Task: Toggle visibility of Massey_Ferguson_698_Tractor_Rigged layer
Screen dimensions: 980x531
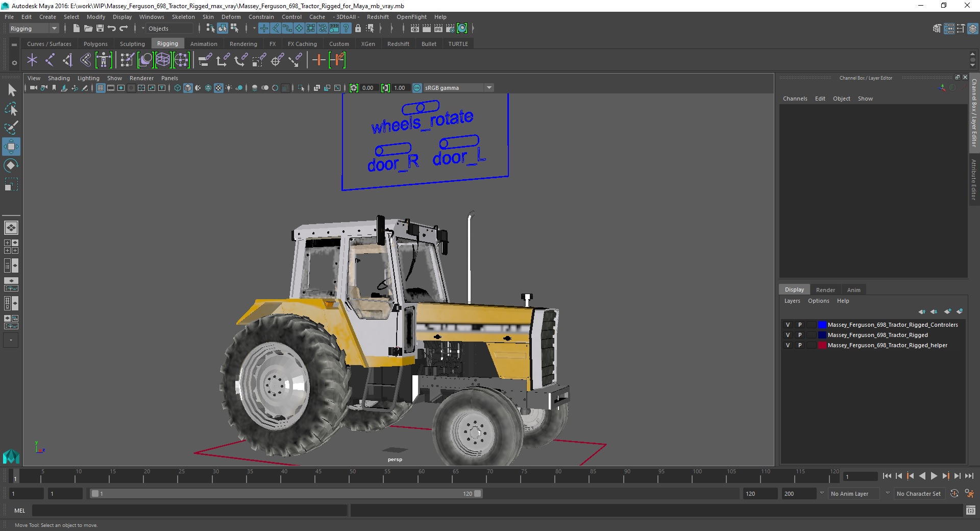Action: (x=788, y=335)
